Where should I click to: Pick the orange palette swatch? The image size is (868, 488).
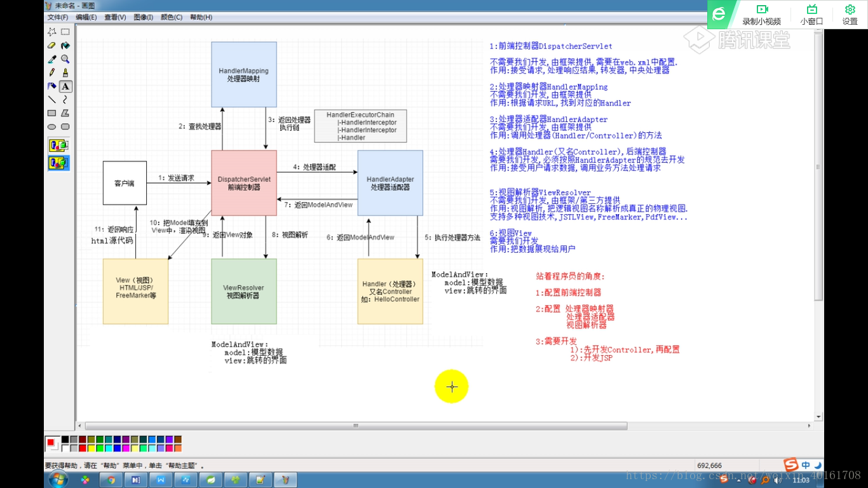[x=178, y=448]
